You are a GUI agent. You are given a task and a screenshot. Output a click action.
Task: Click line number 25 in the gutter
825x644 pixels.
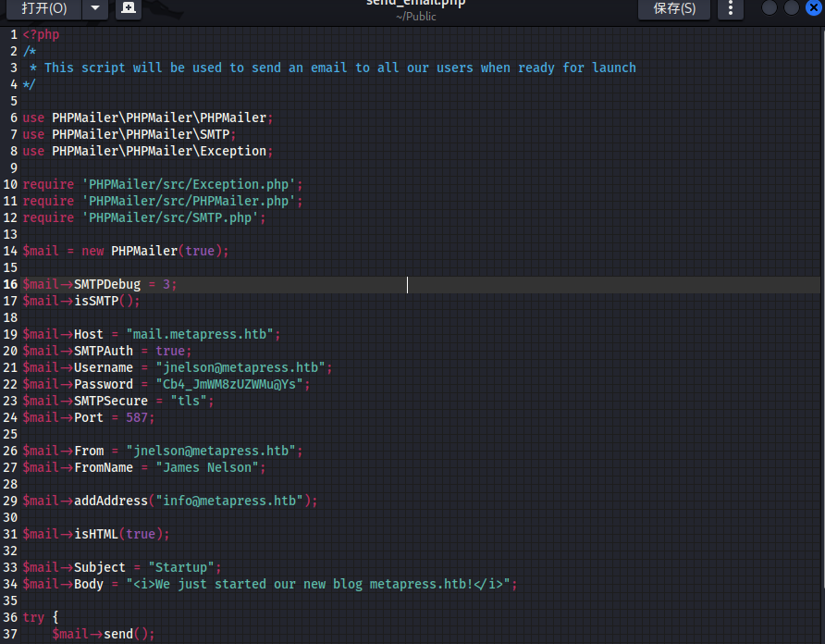coord(10,435)
